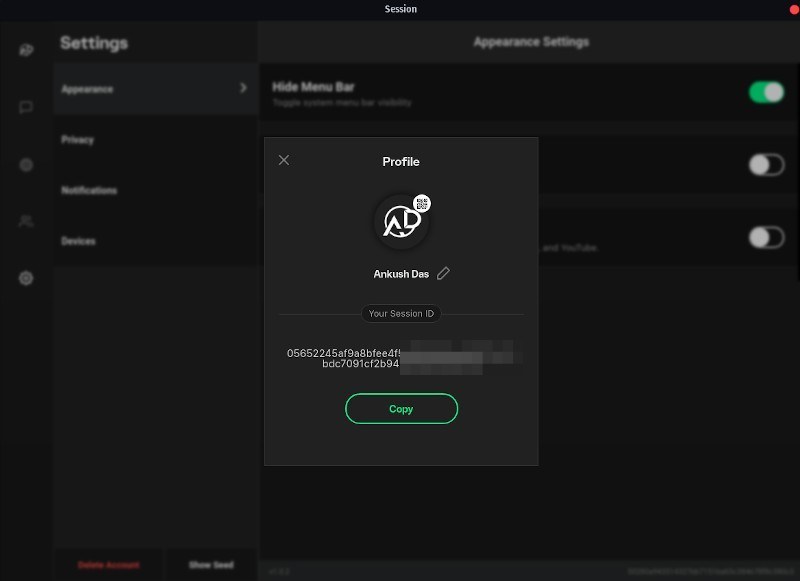Select the Session ID text

coord(402,358)
